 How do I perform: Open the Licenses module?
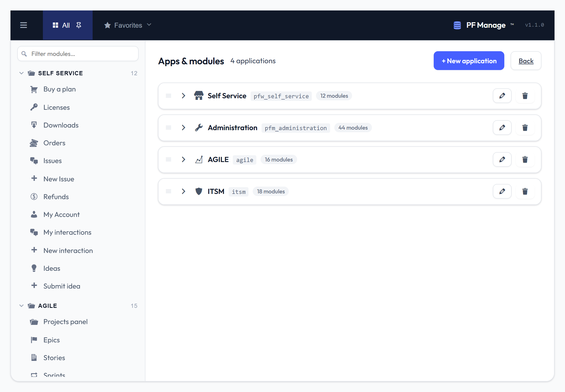tap(56, 107)
